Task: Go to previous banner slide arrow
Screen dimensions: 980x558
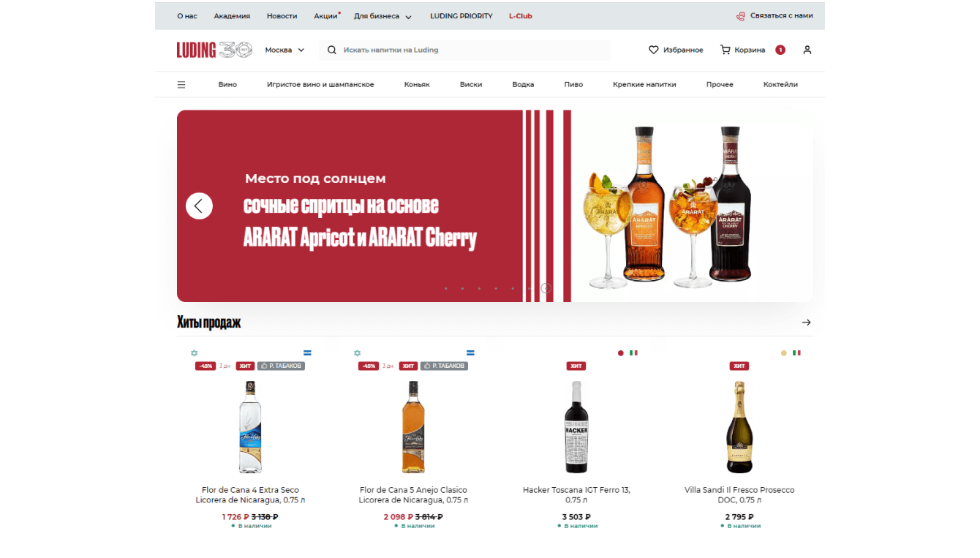Action: point(199,206)
